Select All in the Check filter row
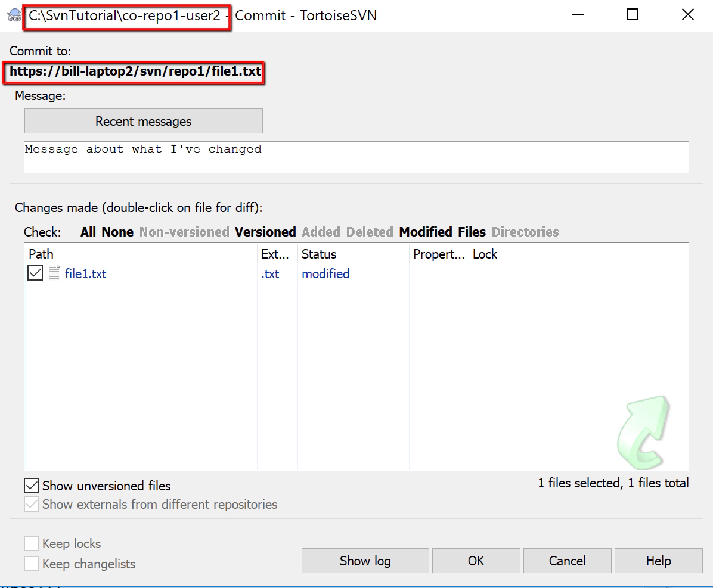713x588 pixels. 89,232
